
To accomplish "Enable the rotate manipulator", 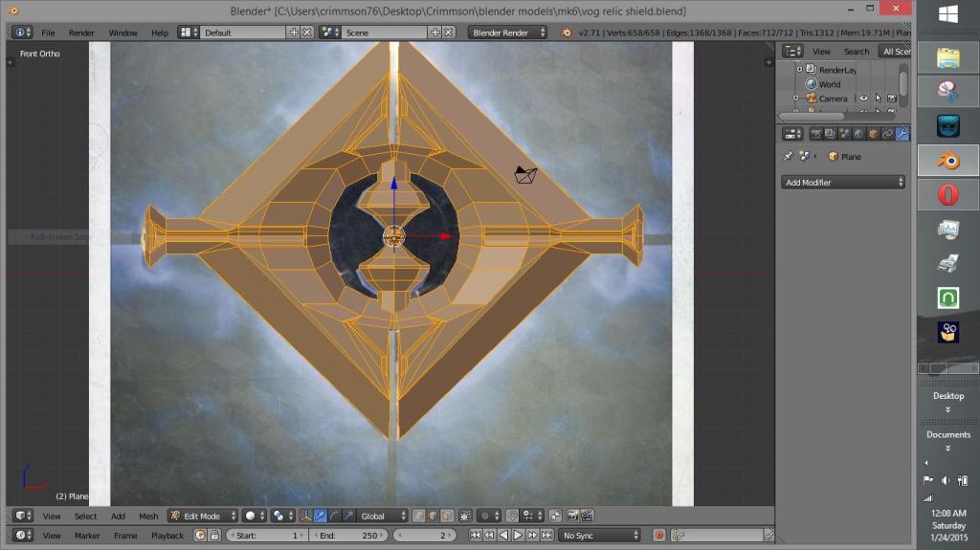I will click(334, 517).
